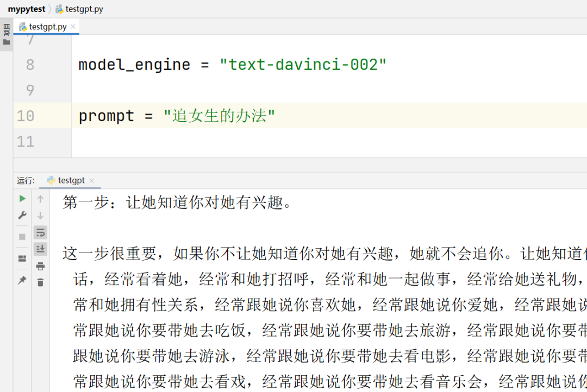Switch to the testgpt run tab
This screenshot has width=587, height=392.
[71, 181]
